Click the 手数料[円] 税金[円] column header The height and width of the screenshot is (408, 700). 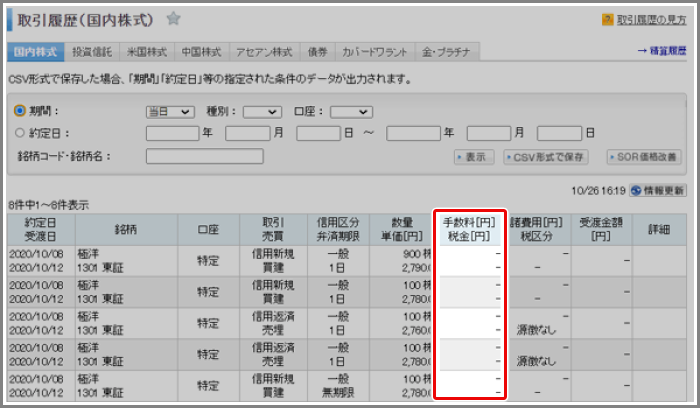click(x=469, y=229)
